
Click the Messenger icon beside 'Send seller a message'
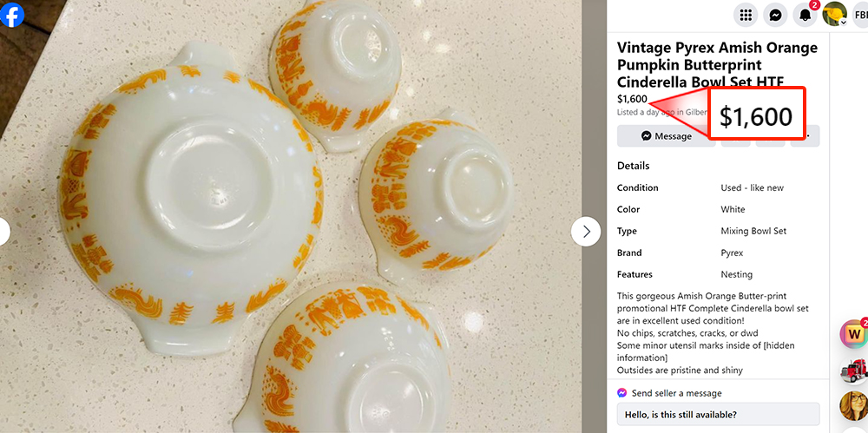622,393
